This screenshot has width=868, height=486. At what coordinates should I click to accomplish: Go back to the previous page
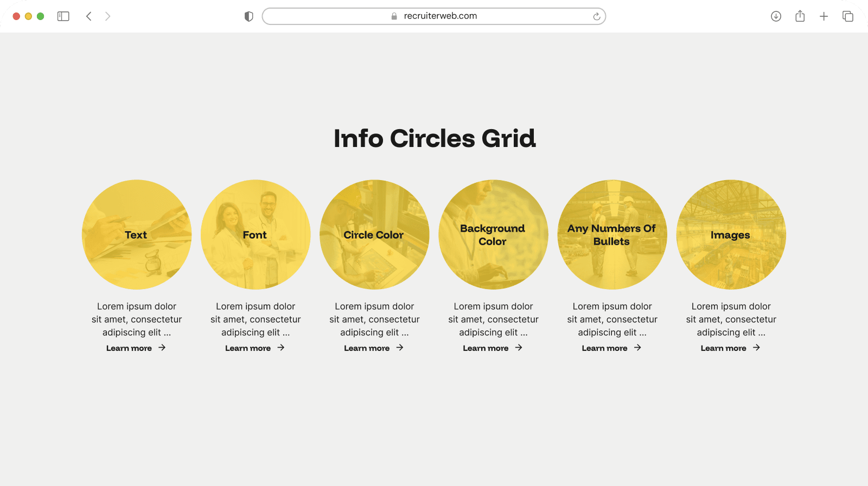pos(89,16)
